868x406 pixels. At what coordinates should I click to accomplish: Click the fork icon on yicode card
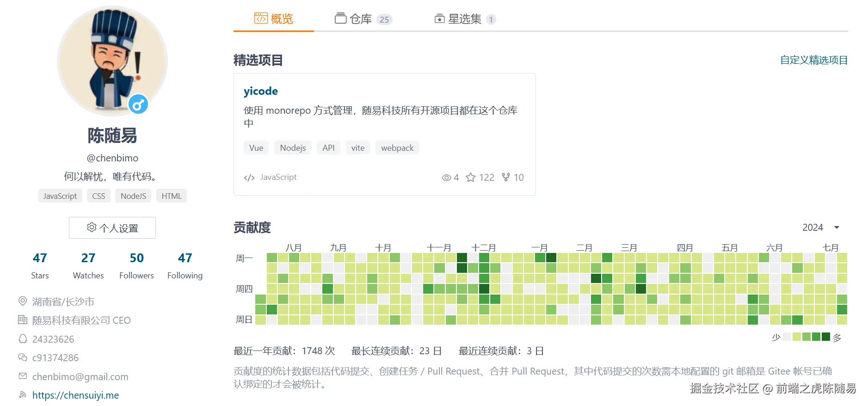[x=506, y=178]
